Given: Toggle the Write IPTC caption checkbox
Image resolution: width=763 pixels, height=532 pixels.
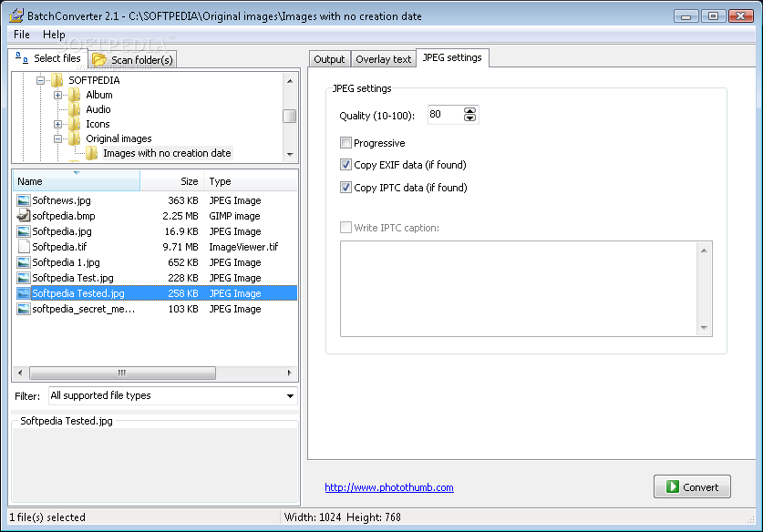Looking at the screenshot, I should pos(345,227).
